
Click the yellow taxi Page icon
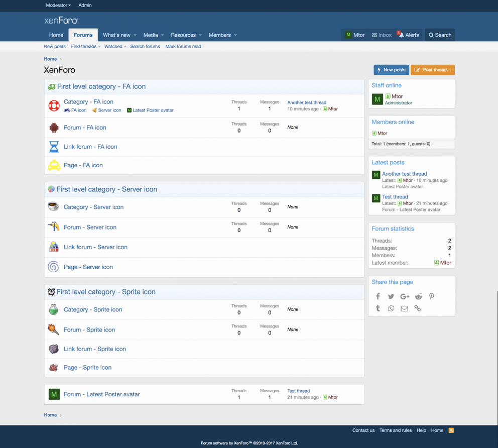tap(54, 165)
